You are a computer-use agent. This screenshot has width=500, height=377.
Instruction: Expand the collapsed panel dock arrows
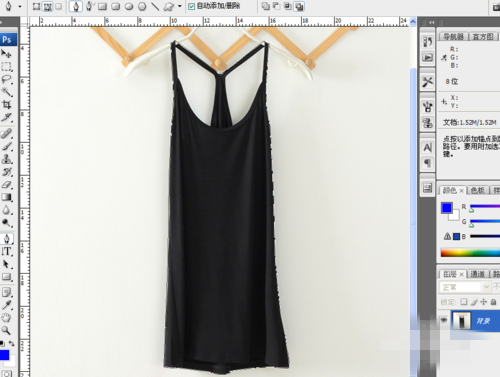point(432,22)
